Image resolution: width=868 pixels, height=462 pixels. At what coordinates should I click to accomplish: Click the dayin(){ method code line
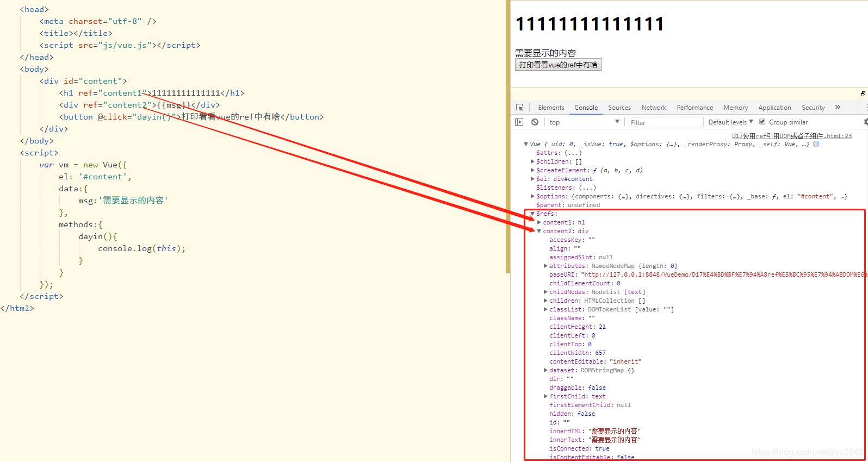tap(98, 236)
